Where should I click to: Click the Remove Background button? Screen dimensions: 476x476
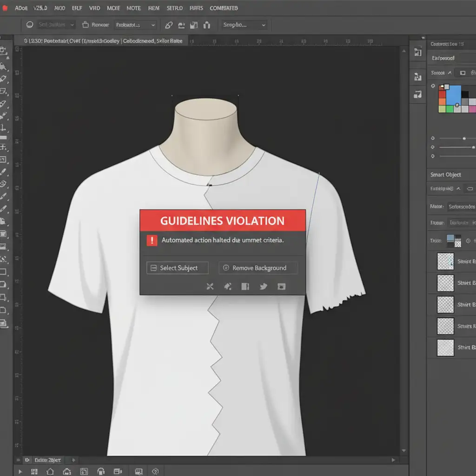(258, 268)
